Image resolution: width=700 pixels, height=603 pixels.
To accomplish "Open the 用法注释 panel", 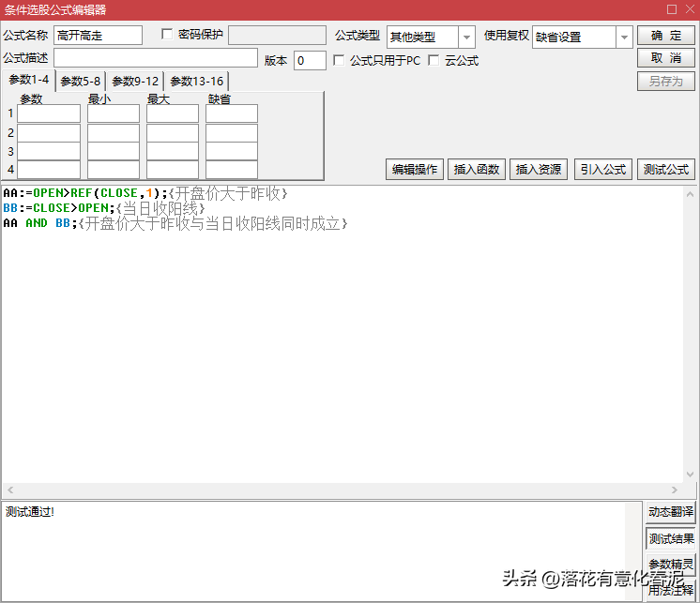I will click(x=671, y=590).
